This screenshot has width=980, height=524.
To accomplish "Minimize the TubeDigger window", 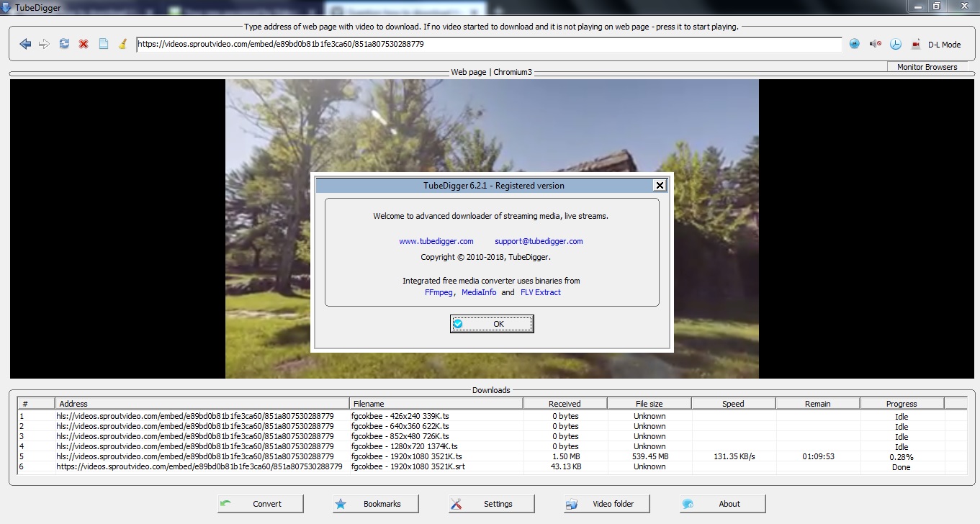I will coord(917,6).
